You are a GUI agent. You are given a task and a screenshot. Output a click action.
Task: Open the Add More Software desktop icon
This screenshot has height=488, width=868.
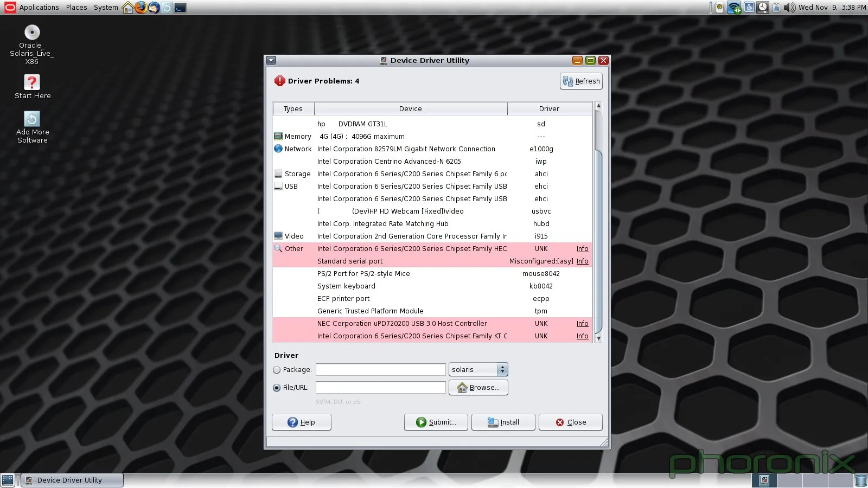point(32,119)
